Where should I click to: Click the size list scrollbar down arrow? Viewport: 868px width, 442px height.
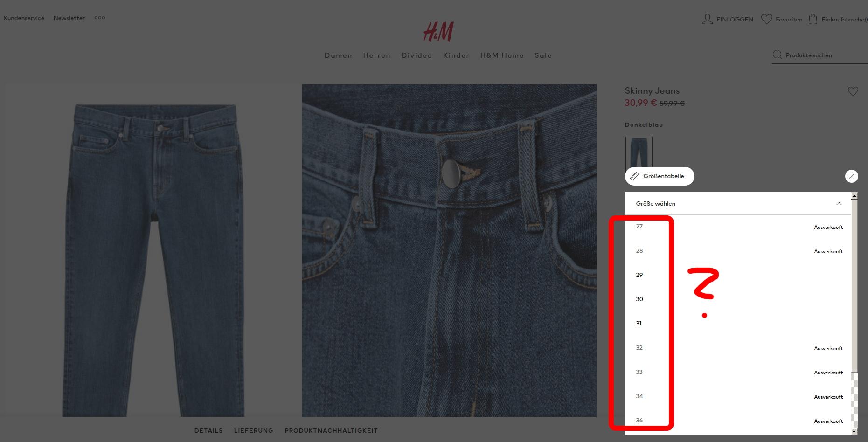(854, 432)
